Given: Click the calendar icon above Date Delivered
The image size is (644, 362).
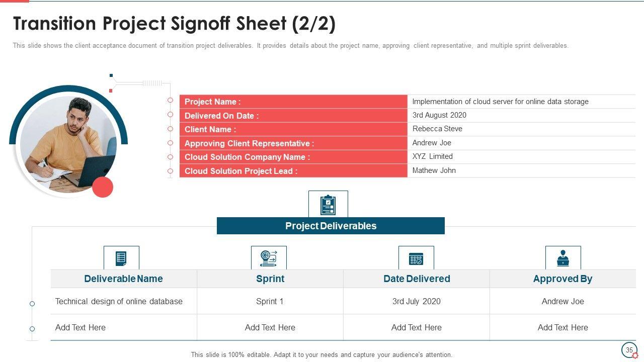Looking at the screenshot, I should point(416,258).
